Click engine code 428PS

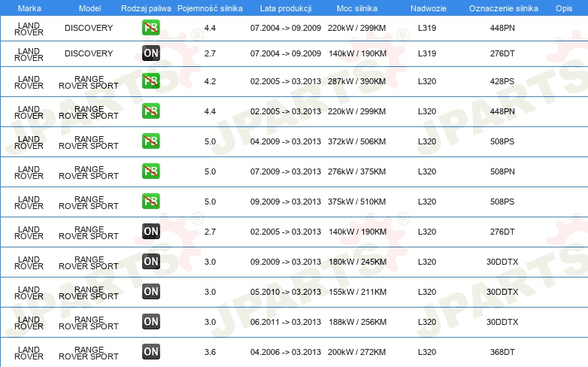(x=502, y=81)
